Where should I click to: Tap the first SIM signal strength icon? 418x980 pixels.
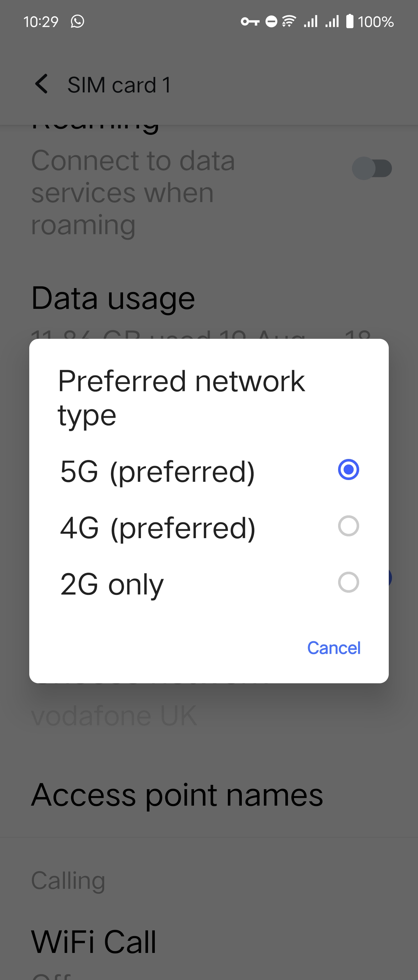(x=311, y=21)
